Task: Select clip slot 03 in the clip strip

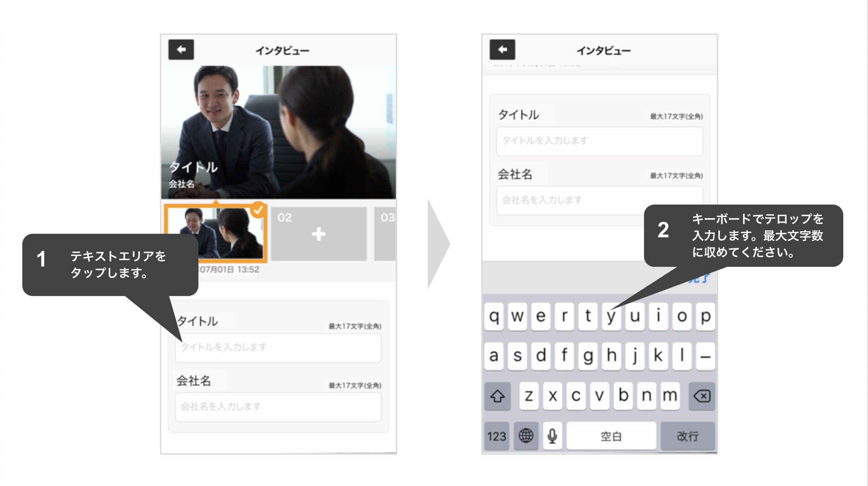Action: pyautogui.click(x=385, y=233)
